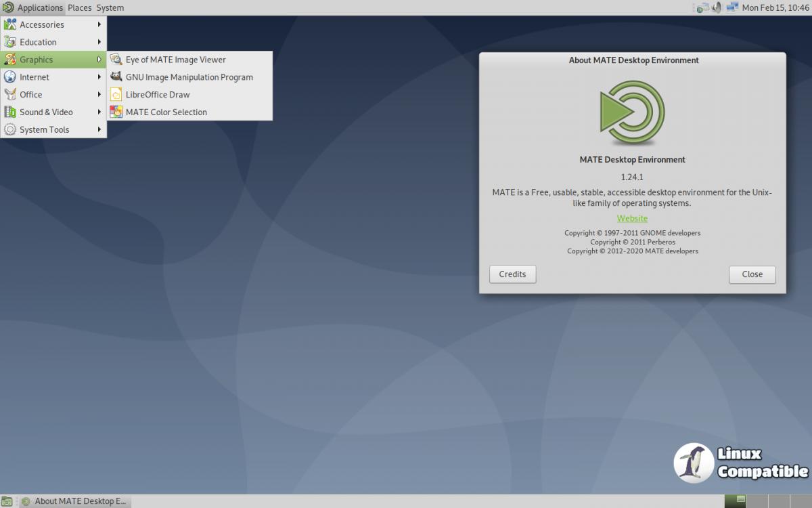Click the volume speaker icon in panel

point(717,7)
